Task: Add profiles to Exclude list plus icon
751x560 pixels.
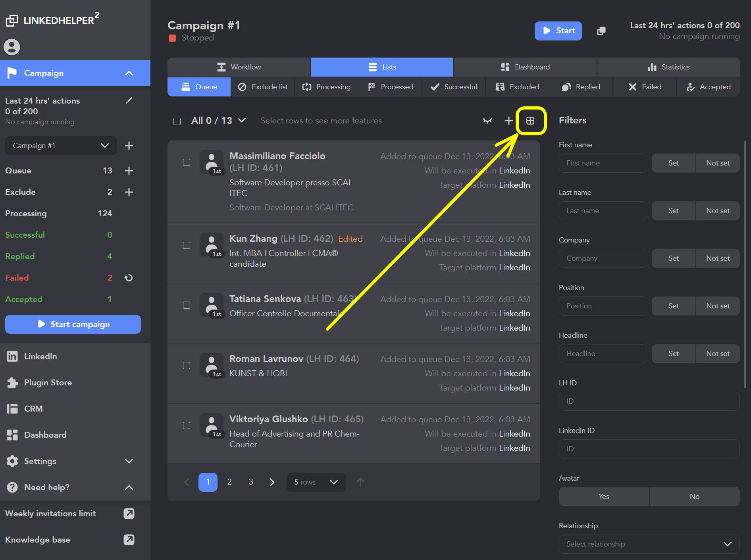Action: (x=129, y=192)
